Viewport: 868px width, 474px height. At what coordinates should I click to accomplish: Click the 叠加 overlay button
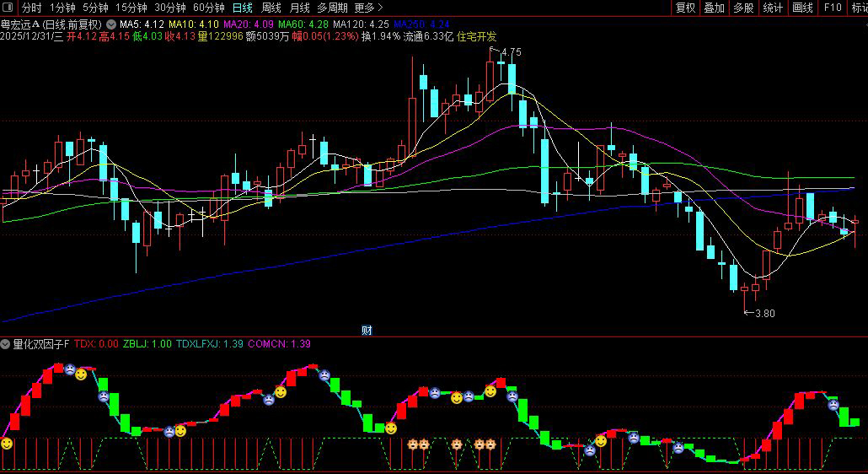pos(714,8)
